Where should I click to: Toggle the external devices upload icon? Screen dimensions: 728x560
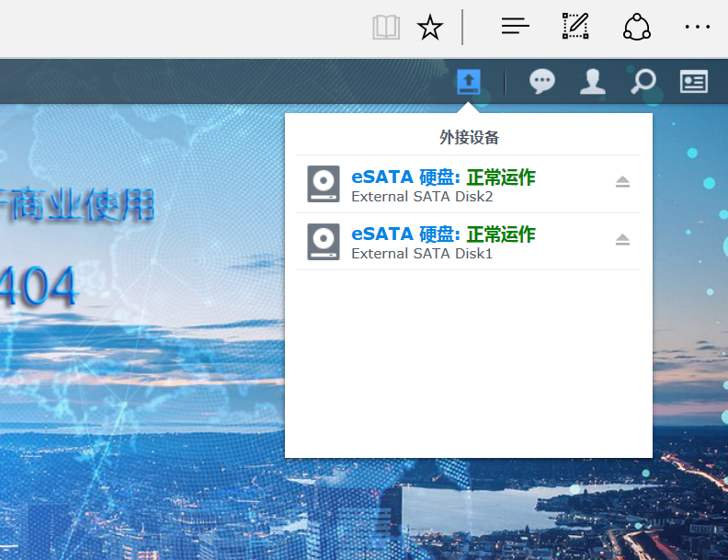469,82
